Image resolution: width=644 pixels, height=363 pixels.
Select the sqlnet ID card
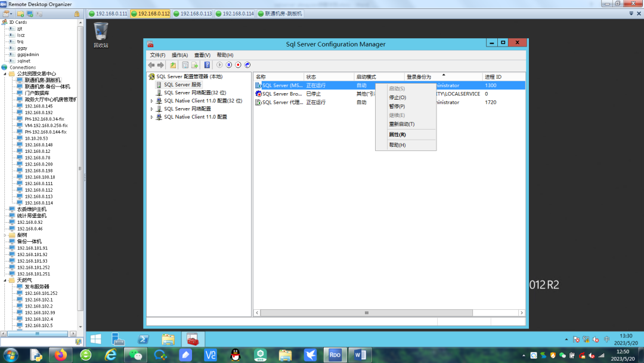point(23,61)
